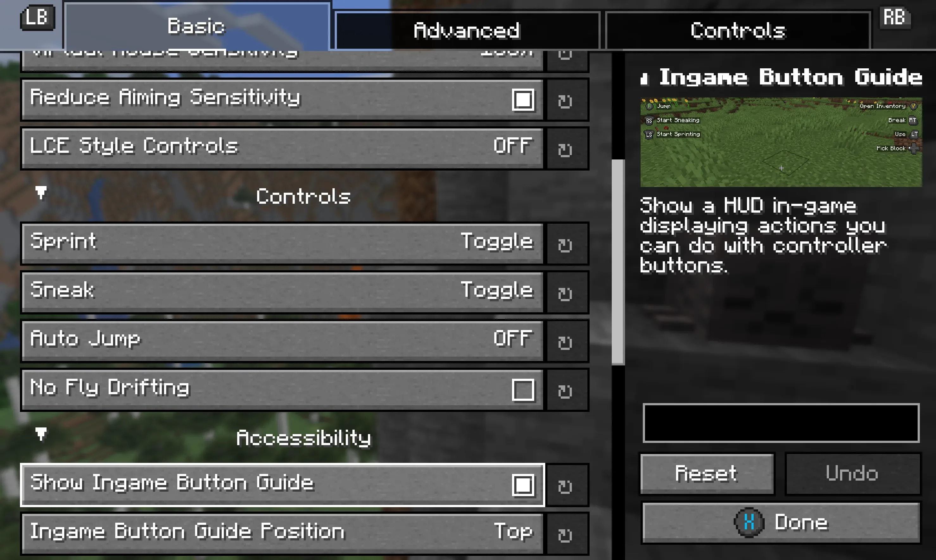
Task: Collapse the Accessibility section arrow
Action: pyautogui.click(x=41, y=434)
